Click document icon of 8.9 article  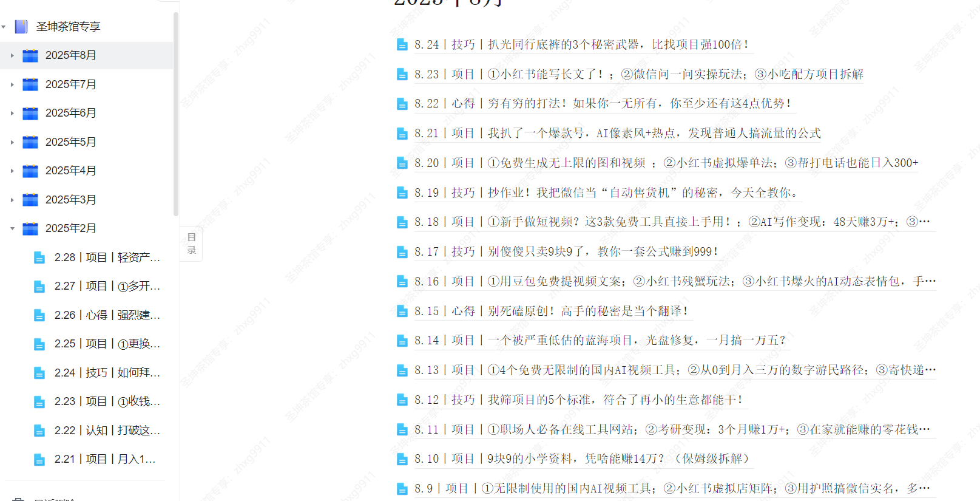click(x=402, y=488)
